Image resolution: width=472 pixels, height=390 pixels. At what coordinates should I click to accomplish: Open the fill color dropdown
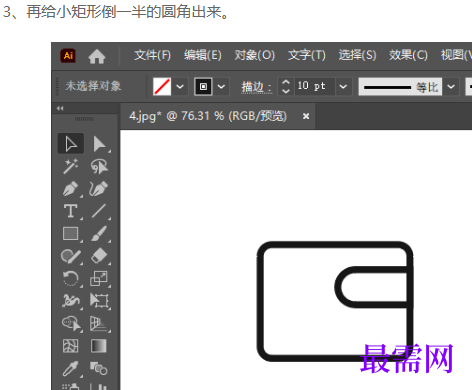click(180, 87)
